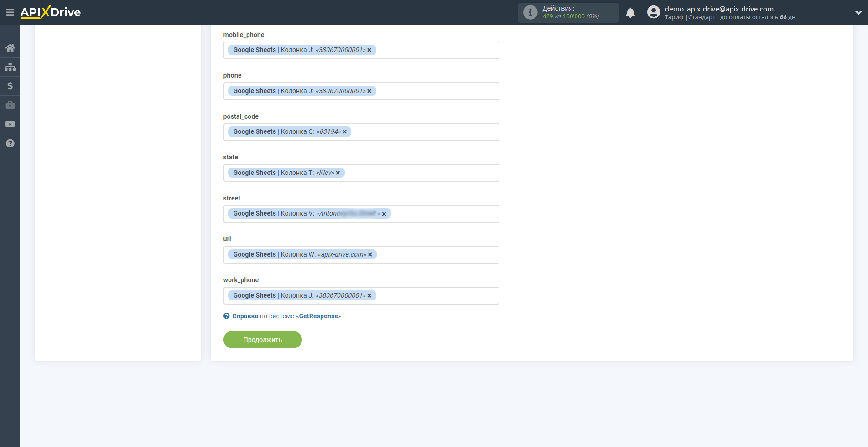Remove the postal_code Column Q tag
868x447 pixels.
[x=345, y=132]
